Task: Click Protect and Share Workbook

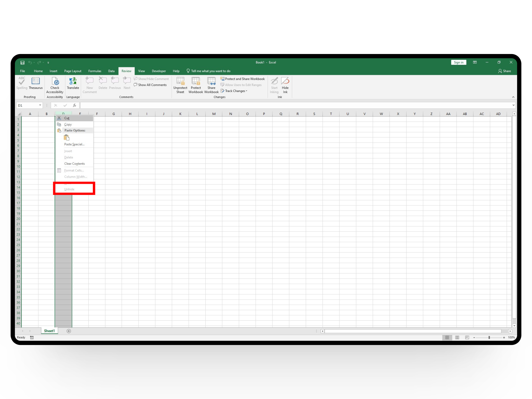Action: click(x=243, y=79)
